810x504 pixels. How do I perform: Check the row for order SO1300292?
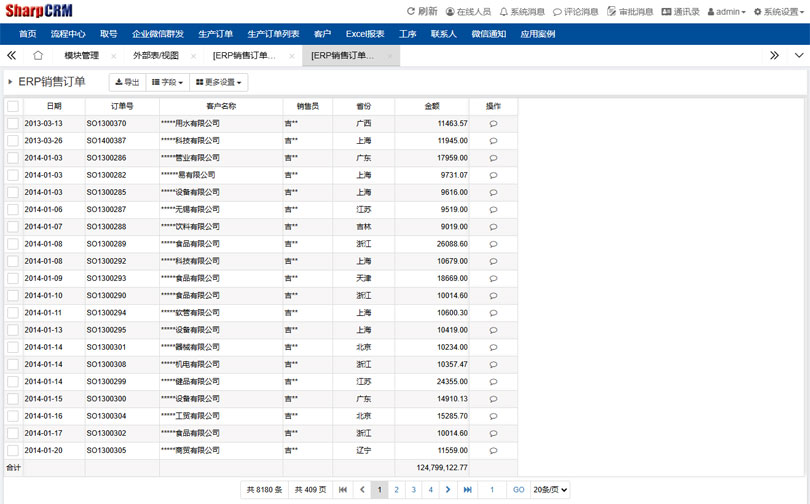point(13,261)
